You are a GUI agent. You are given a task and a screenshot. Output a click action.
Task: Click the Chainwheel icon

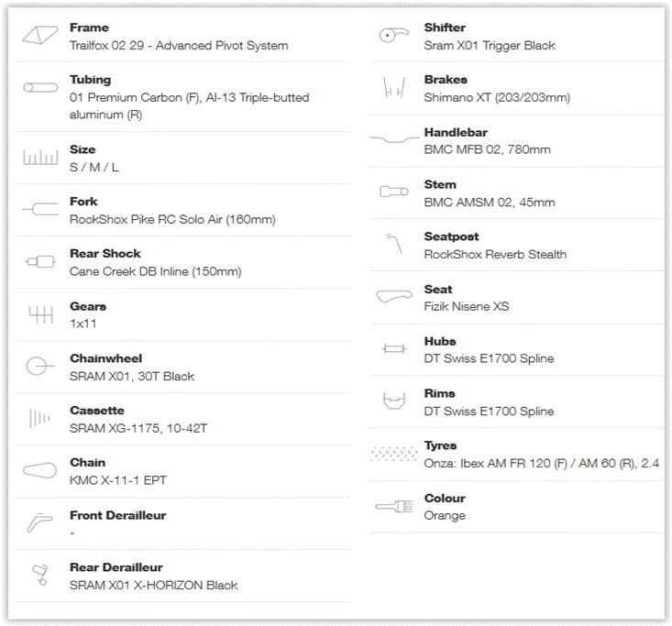[x=39, y=367]
